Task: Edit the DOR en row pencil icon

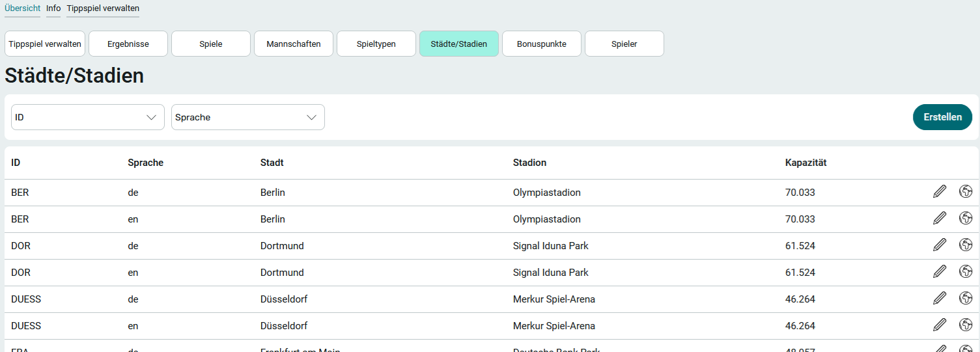Action: coord(940,271)
